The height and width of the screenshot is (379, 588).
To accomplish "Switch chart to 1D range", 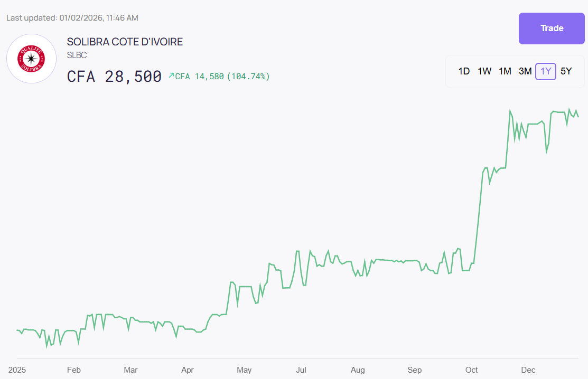I will coord(464,71).
